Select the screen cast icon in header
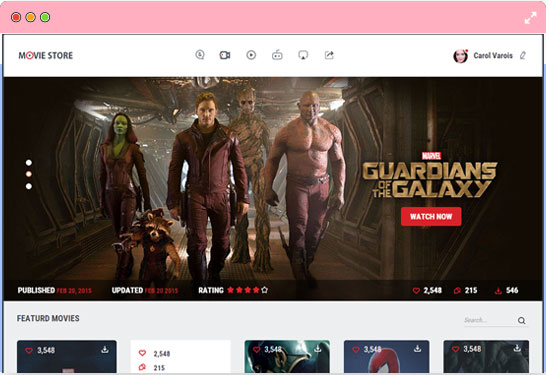 303,55
